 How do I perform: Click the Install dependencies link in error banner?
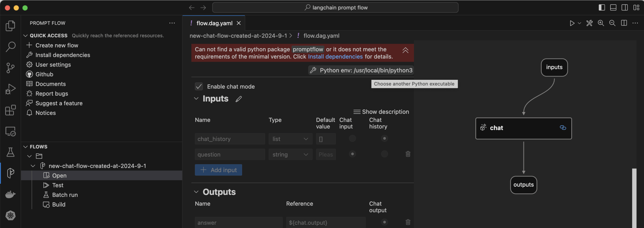[335, 57]
